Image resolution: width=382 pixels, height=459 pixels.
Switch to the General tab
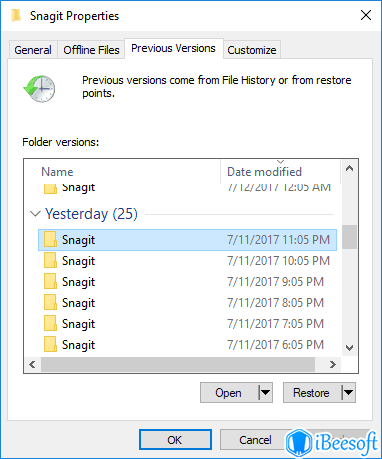coord(33,50)
